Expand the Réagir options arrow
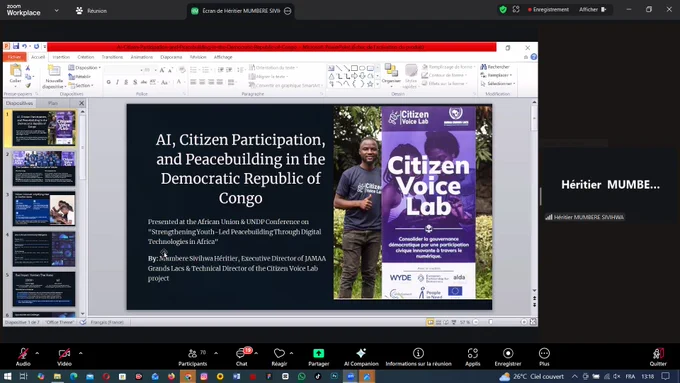 pyautogui.click(x=291, y=353)
